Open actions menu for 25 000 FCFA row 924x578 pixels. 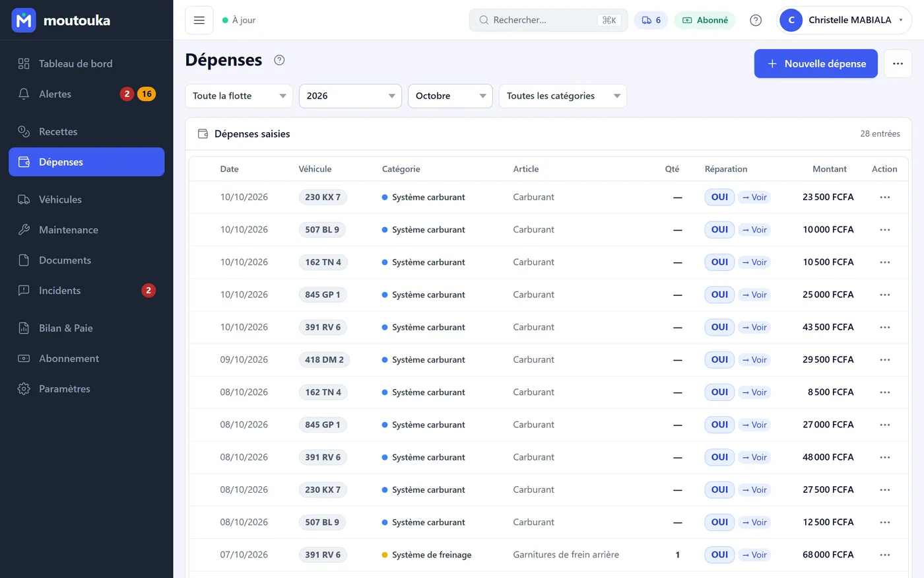(x=884, y=295)
